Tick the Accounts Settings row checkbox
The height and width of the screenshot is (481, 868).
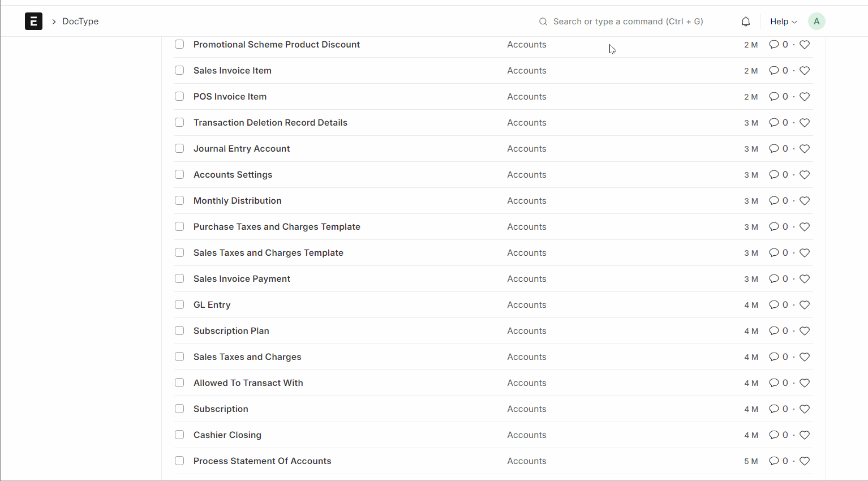[179, 174]
